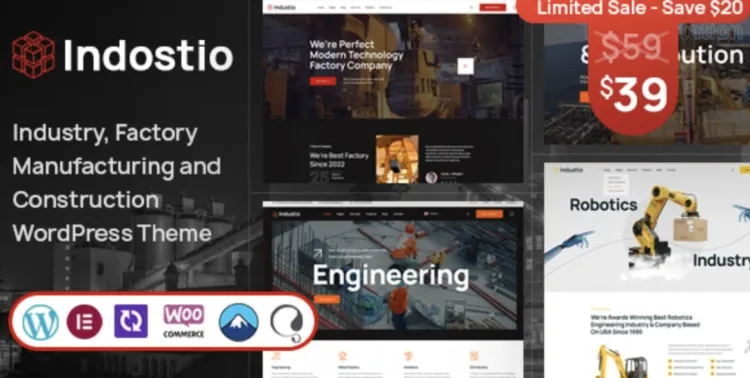This screenshot has width=750, height=378.
Task: Click the yellow excavator image
Action: click(620, 362)
